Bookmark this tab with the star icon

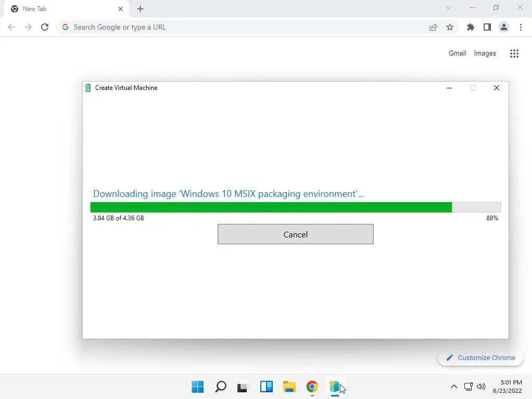tap(450, 27)
